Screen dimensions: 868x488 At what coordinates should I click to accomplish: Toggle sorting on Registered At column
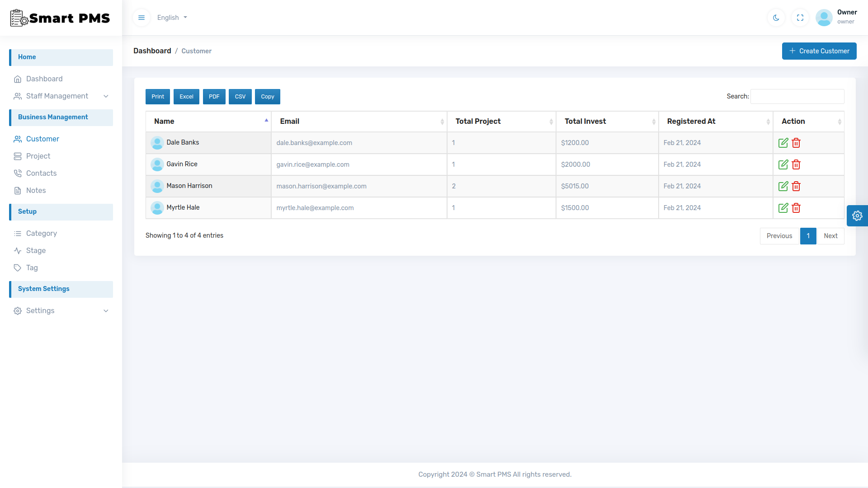point(769,121)
